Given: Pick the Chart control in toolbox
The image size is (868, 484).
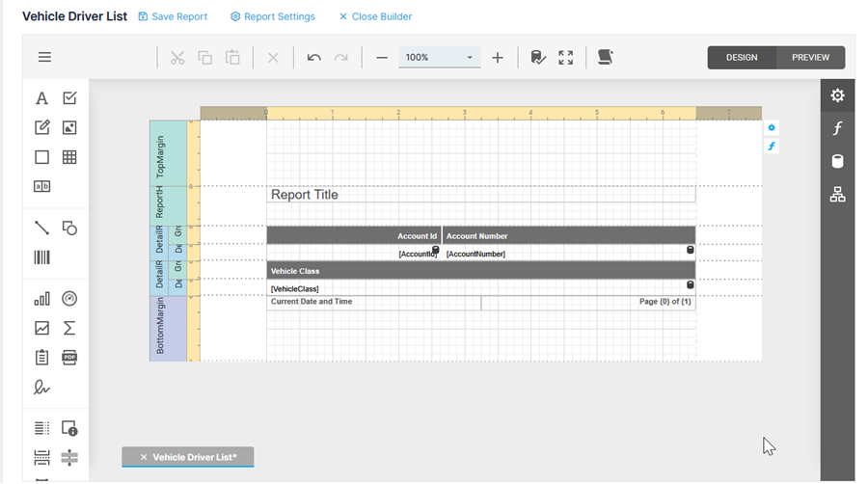Looking at the screenshot, I should 41,299.
